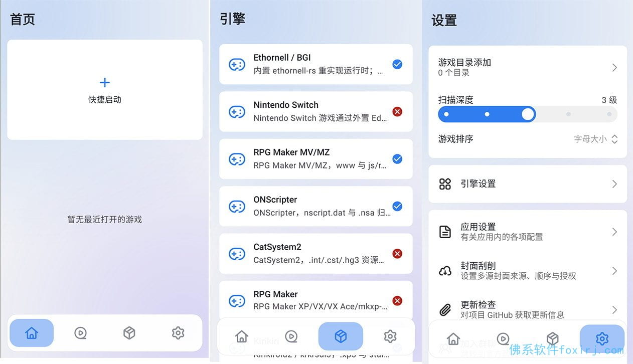The width and height of the screenshot is (633, 364).
Task: Tap highlighted gear icon in settings navbar
Action: click(x=602, y=339)
